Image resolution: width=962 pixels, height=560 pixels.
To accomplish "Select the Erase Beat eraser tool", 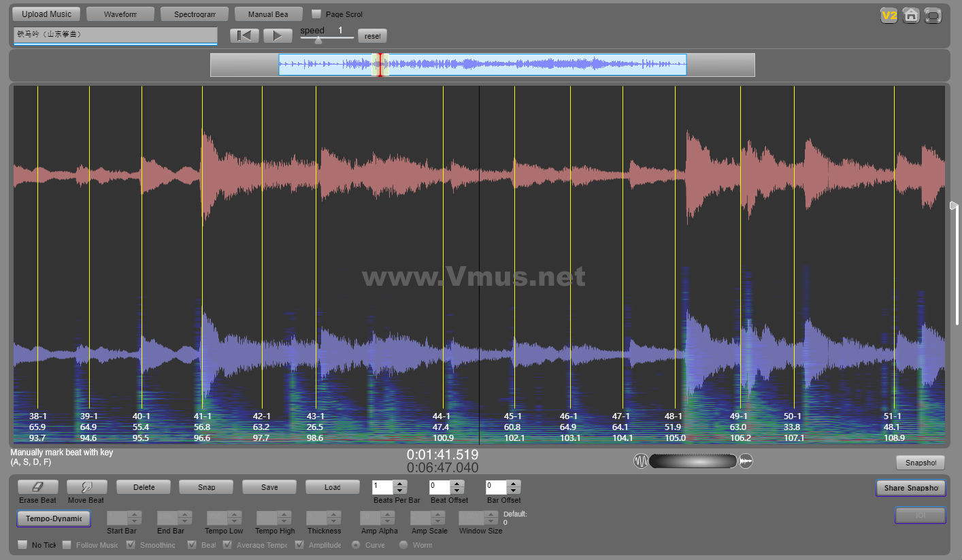I will tap(38, 487).
